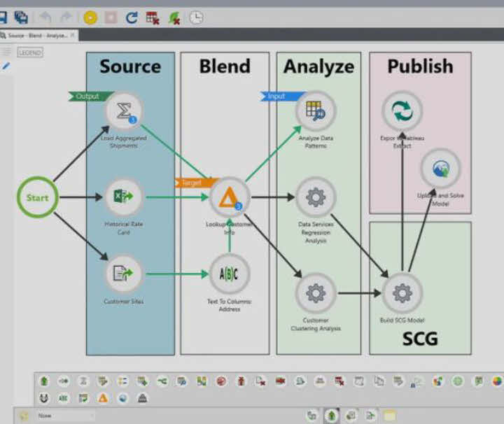
Task: Select the Build SCG Model gear node
Action: click(x=402, y=293)
